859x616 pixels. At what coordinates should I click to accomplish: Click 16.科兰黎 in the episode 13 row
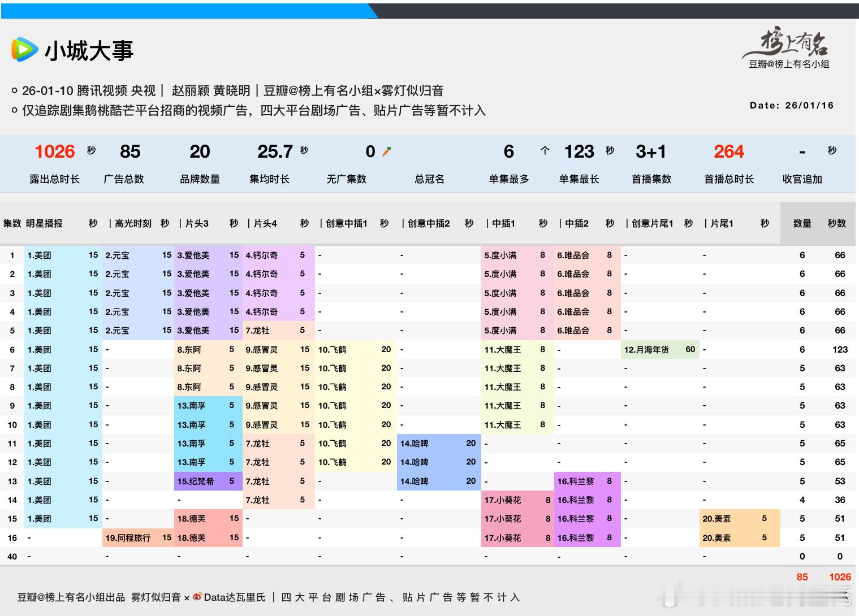(x=576, y=481)
